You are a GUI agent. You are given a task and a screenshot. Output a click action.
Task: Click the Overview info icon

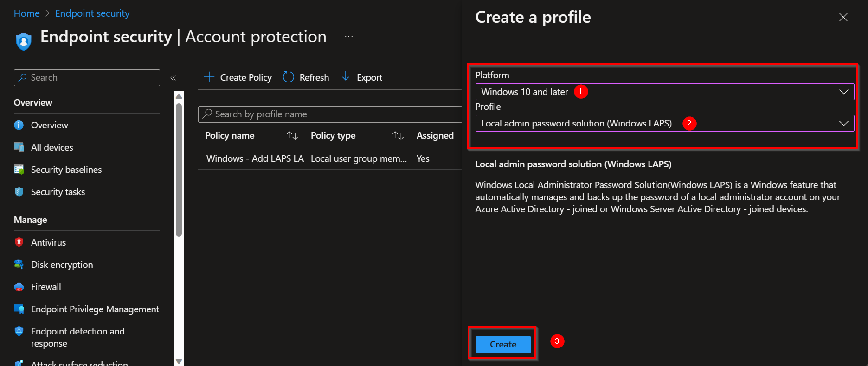click(x=19, y=125)
